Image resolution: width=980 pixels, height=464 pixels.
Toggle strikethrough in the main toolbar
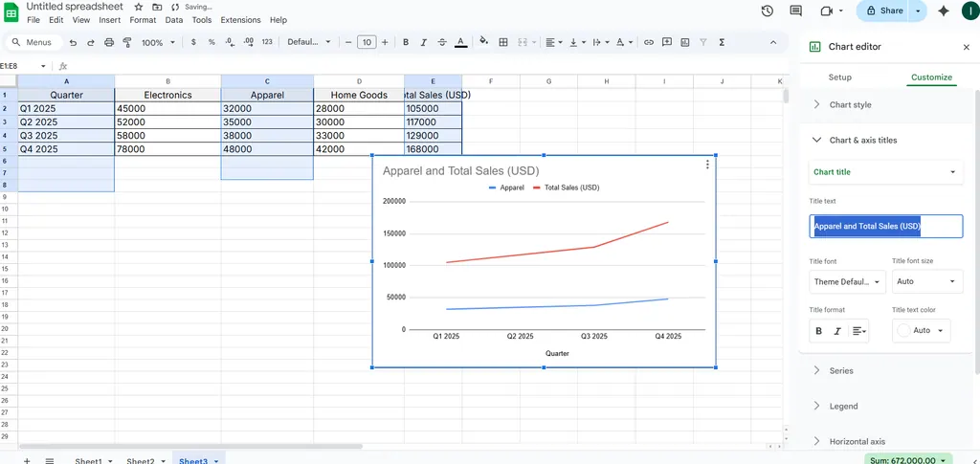442,42
